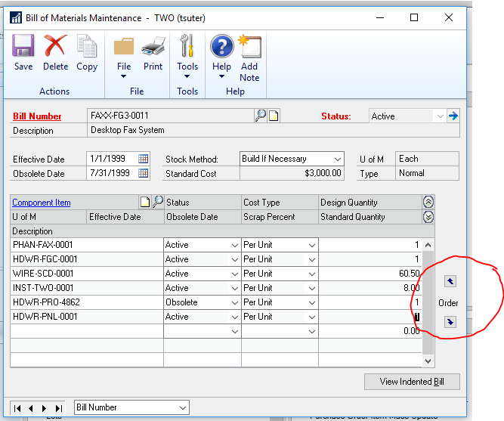Select component row HDWR-FGC-0001
Image resolution: width=504 pixels, height=421 pixels.
point(87,259)
